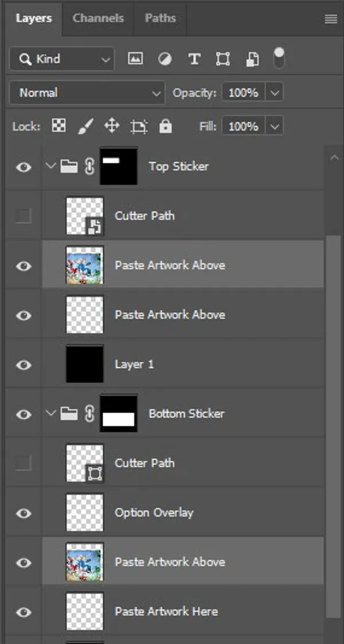
Task: Switch to the Paths tab
Action: coord(161,18)
